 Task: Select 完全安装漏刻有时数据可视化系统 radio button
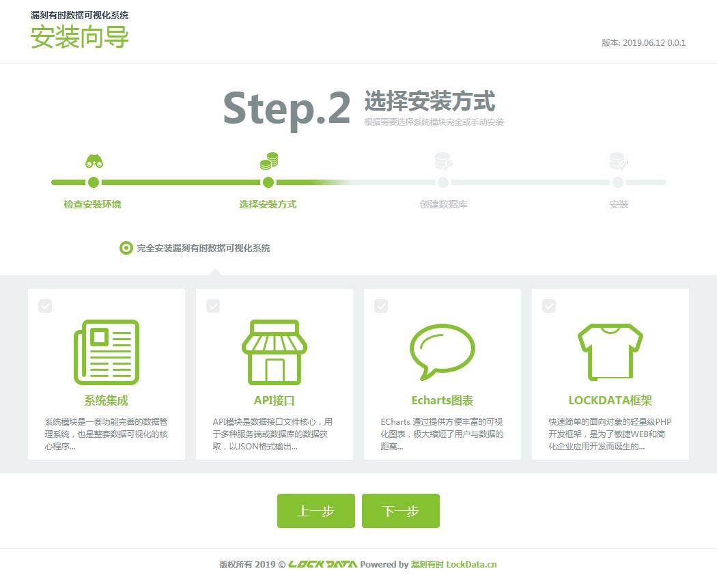(126, 248)
